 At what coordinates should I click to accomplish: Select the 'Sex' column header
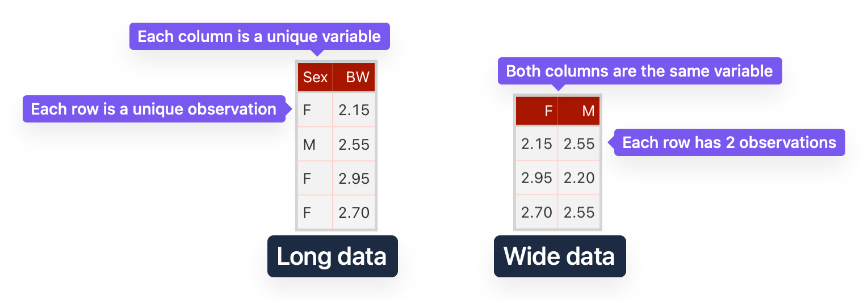click(315, 77)
